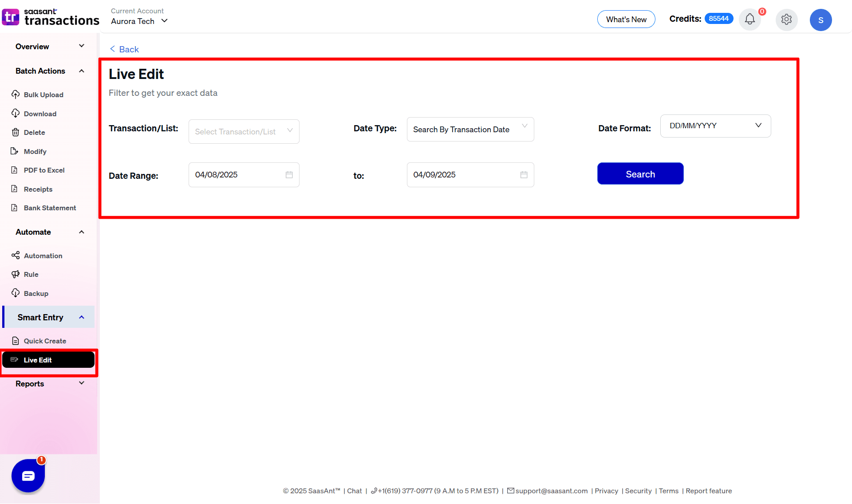Click the end date field 04/09/2025

tap(470, 175)
